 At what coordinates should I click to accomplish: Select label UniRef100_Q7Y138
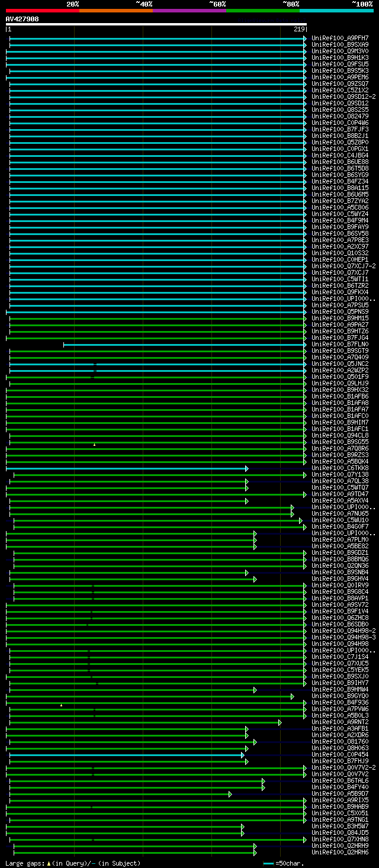tap(340, 474)
